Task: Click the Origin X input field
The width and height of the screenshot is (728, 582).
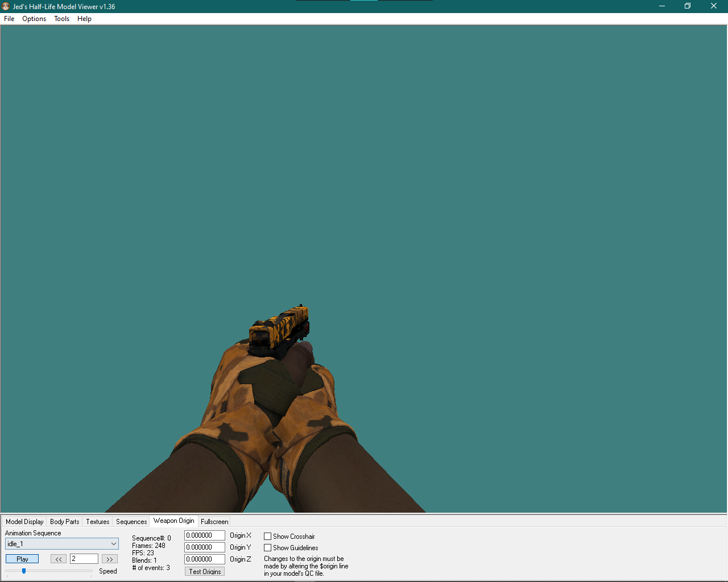Action: pyautogui.click(x=205, y=535)
